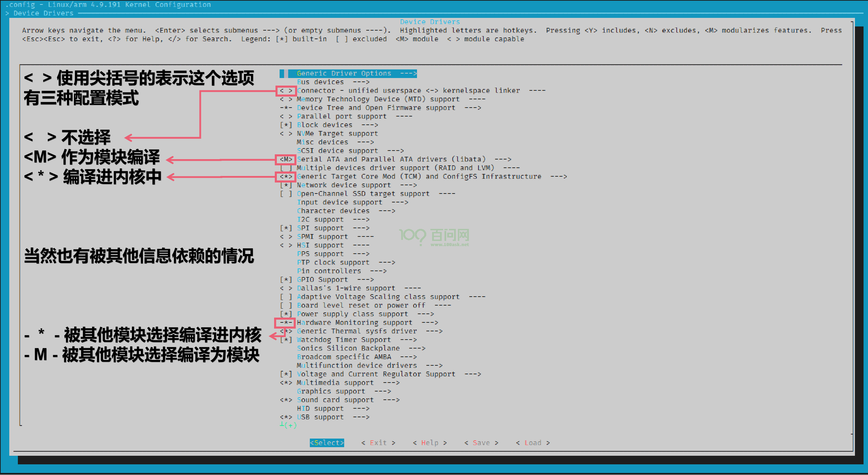This screenshot has height=475, width=868.
Task: Expand the Graphics support submenu arrow
Action: [383, 391]
